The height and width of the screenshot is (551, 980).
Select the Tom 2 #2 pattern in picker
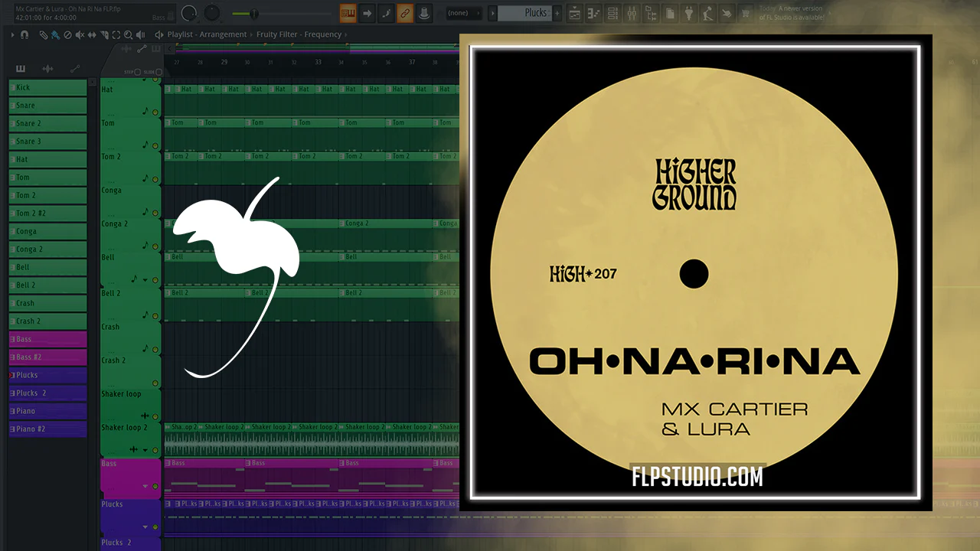(x=47, y=214)
